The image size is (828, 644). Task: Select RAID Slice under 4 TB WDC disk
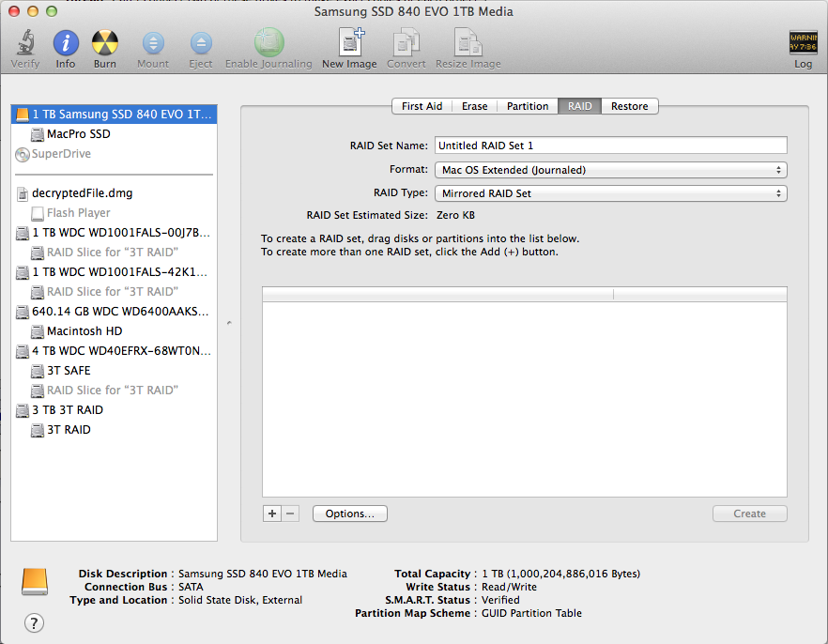coord(112,391)
